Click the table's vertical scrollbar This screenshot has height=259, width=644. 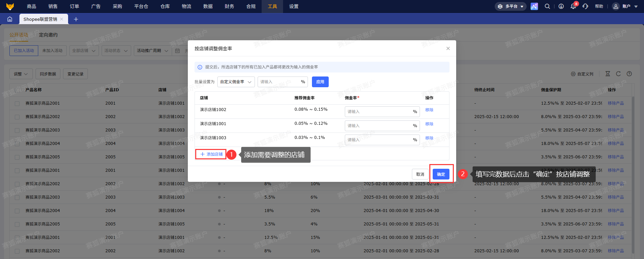coord(633,174)
